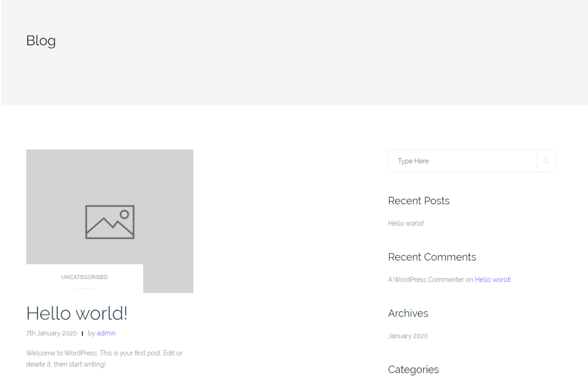Click the Categories heading
This screenshot has height=390, width=588.
413,370
